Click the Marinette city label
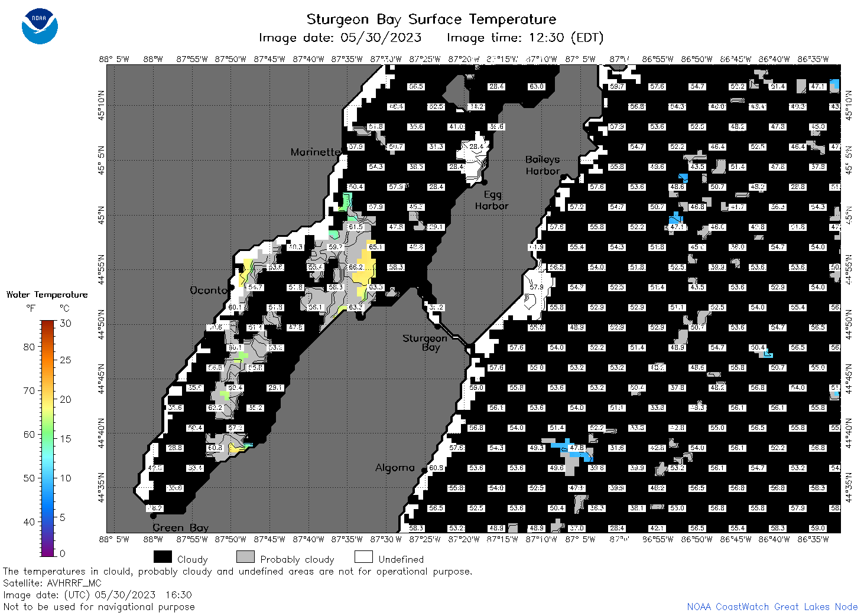 [x=316, y=152]
